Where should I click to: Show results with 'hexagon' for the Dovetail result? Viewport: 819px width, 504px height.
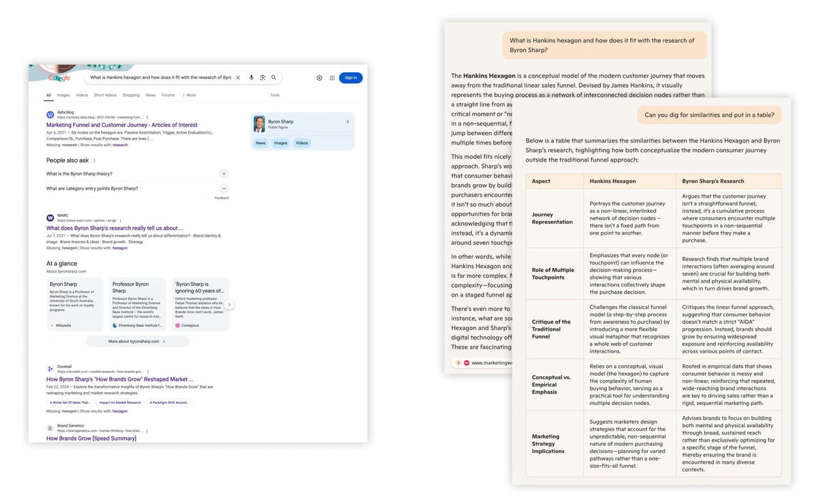[120, 411]
